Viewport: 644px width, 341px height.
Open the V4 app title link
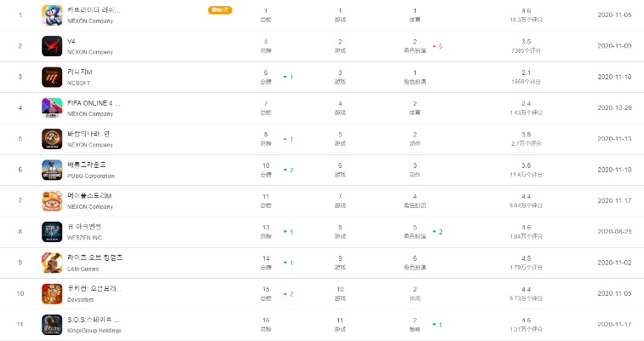72,41
